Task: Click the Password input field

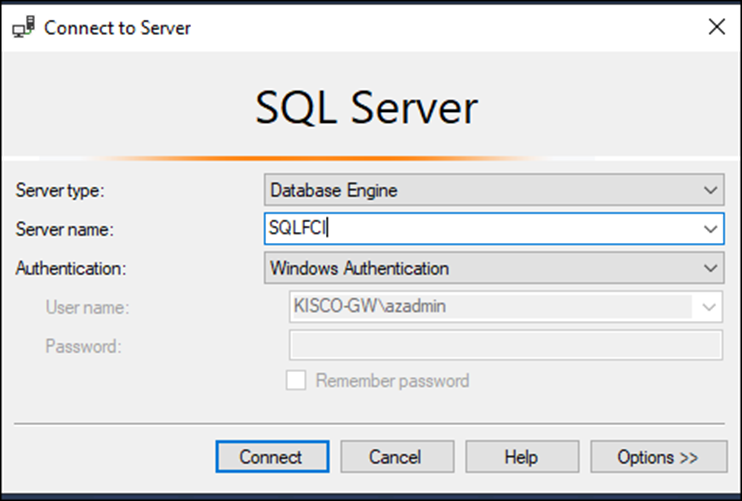Action: [x=506, y=345]
